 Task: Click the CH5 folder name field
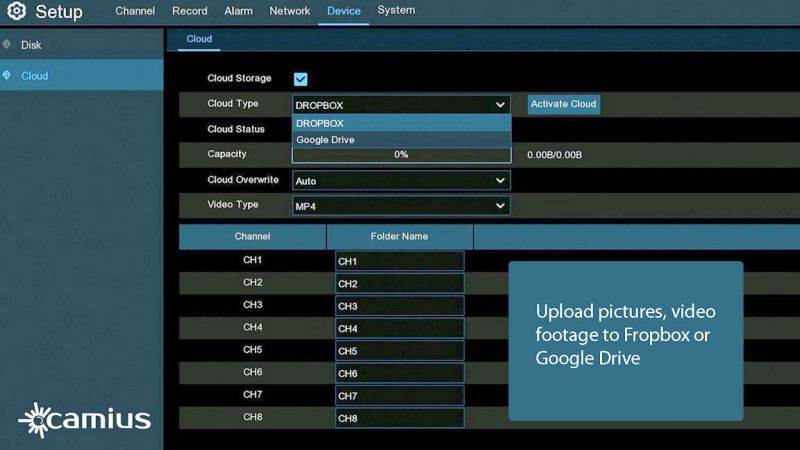click(x=399, y=351)
